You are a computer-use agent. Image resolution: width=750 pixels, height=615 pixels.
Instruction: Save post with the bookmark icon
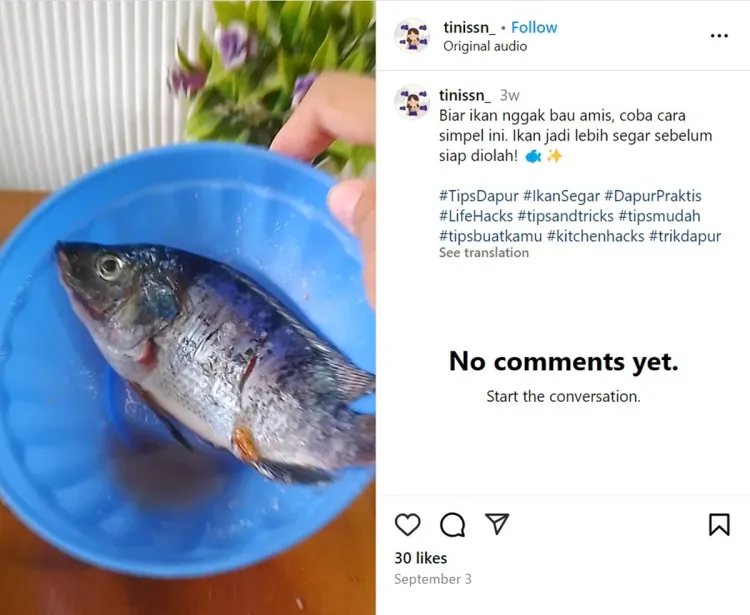click(x=719, y=524)
